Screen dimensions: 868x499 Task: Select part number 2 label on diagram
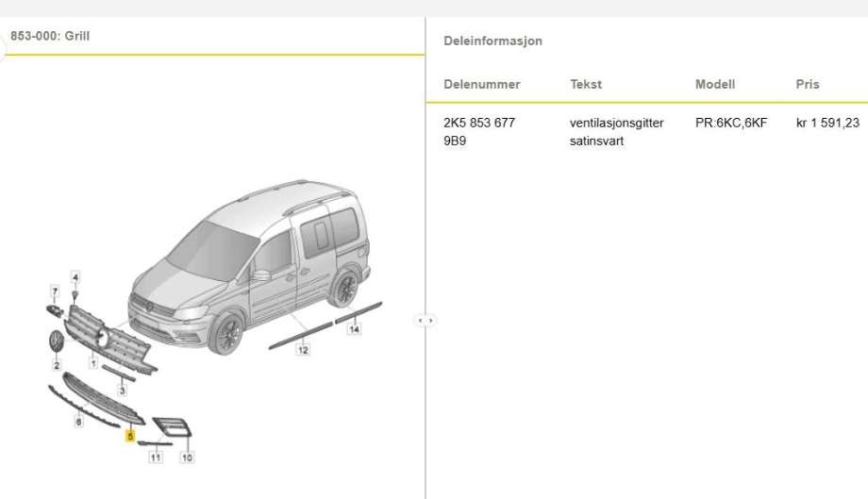[x=57, y=365]
